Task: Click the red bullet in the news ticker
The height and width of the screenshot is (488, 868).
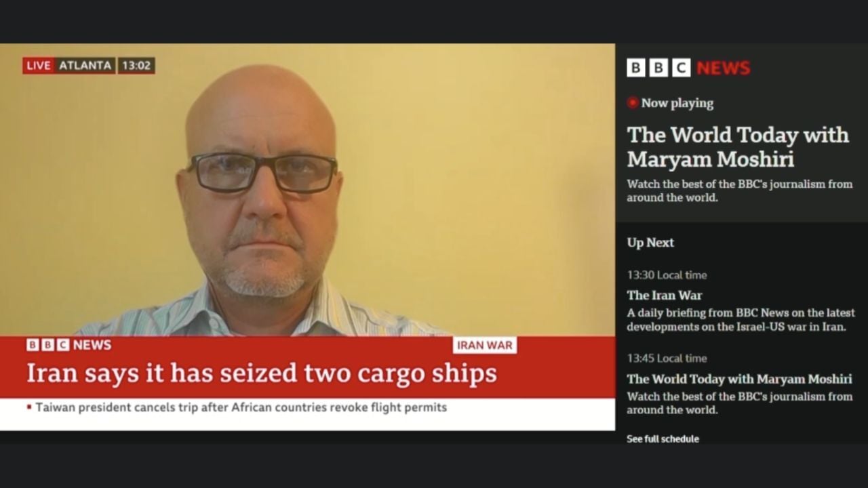Action: (29, 407)
